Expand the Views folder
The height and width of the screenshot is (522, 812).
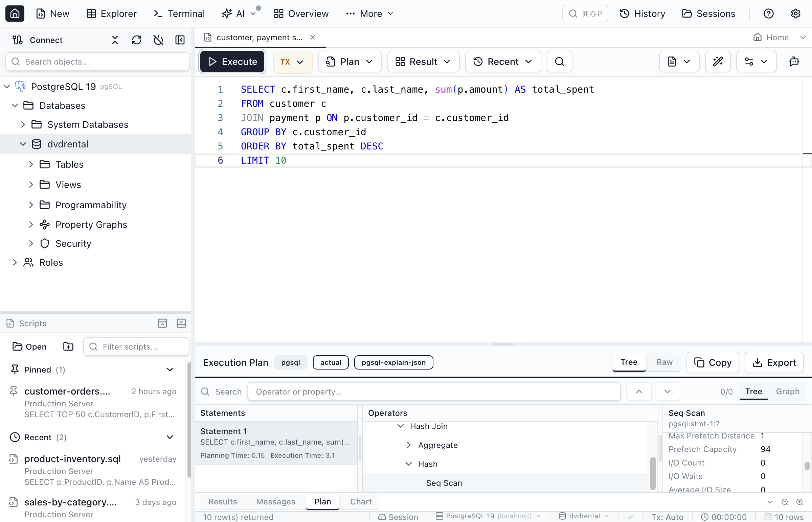pos(31,185)
